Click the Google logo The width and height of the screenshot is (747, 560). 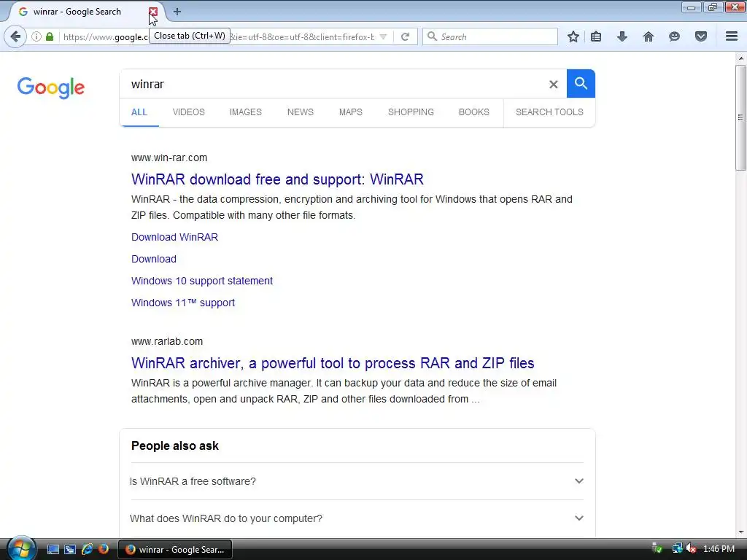[x=51, y=87]
